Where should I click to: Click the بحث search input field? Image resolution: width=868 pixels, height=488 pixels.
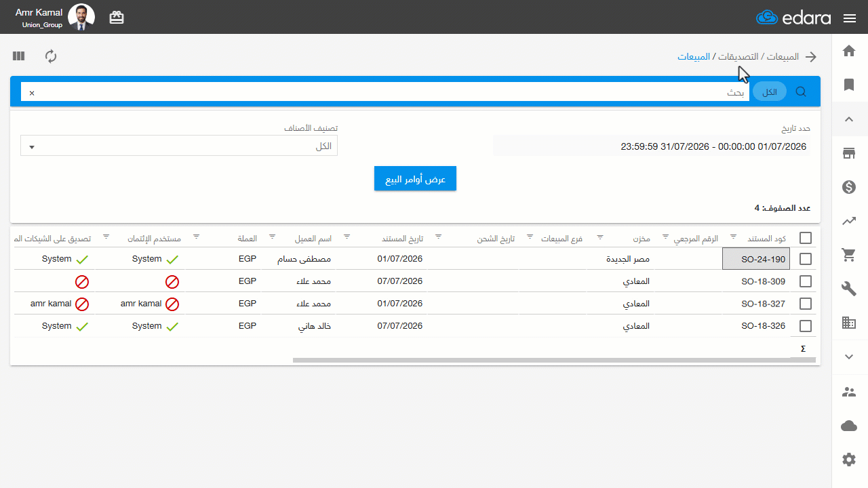tap(385, 92)
